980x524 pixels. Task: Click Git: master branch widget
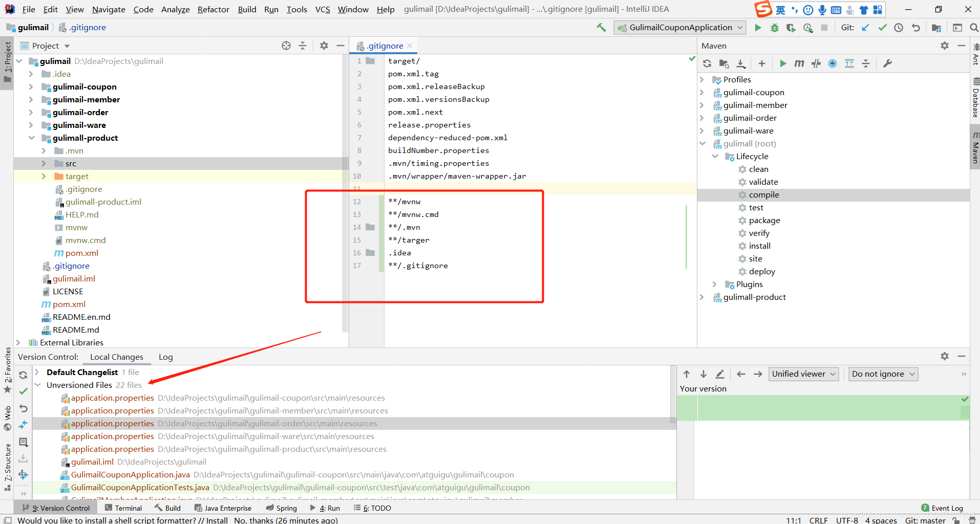925,520
